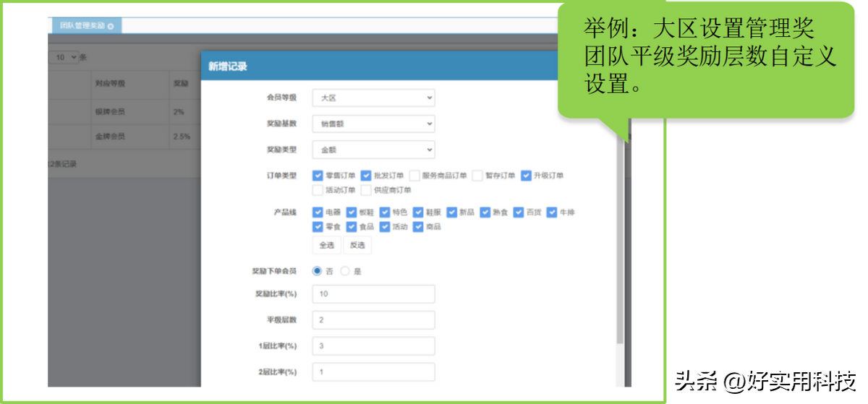The height and width of the screenshot is (404, 868).
Task: Click the 新增记录 dialog's vertical scrollbar
Action: click(x=619, y=238)
